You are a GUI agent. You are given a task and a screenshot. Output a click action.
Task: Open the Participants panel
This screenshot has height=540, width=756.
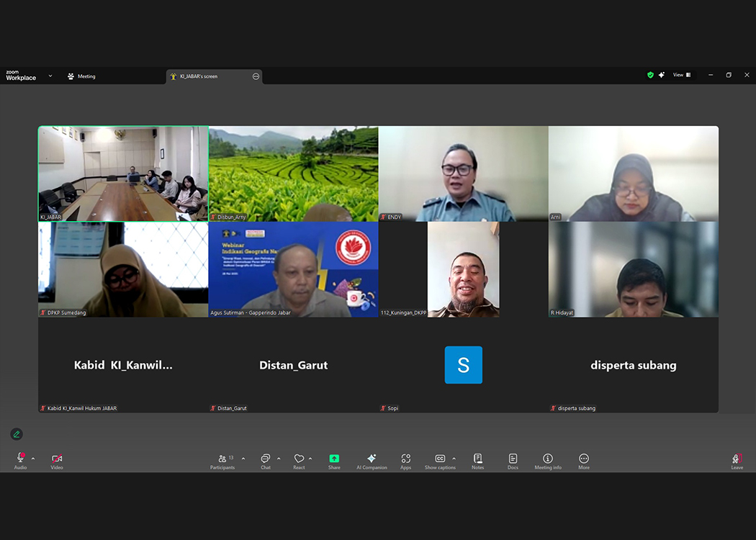[222, 461]
